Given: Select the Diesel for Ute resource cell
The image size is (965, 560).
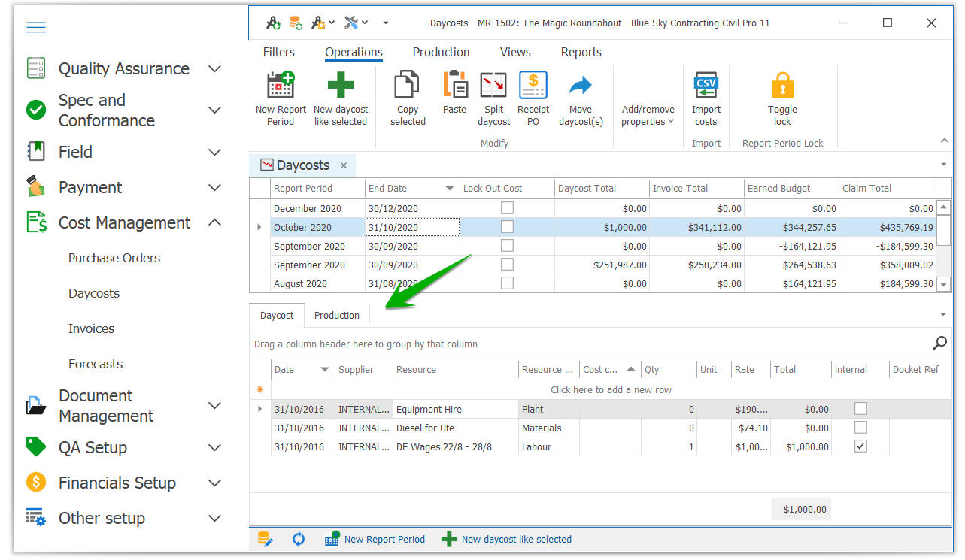Looking at the screenshot, I should click(456, 428).
